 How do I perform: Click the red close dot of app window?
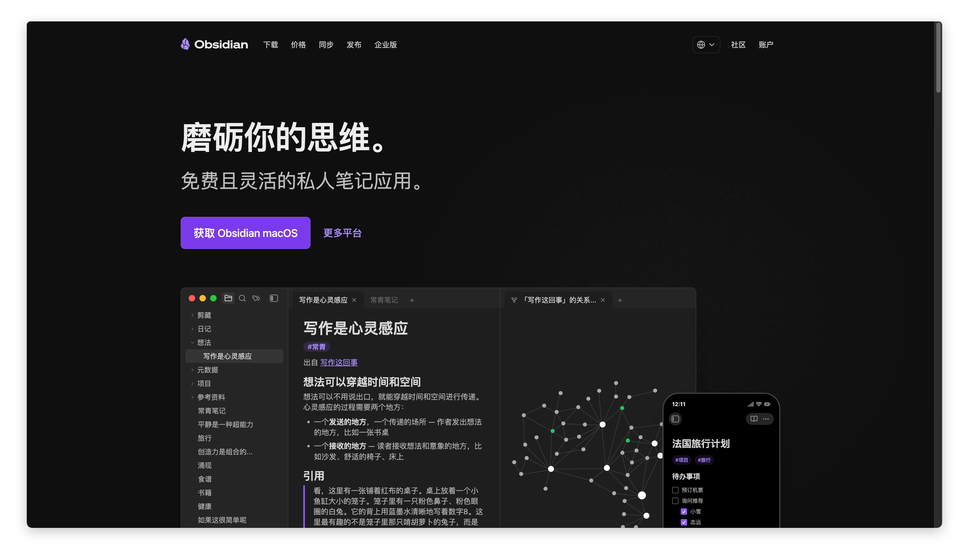[192, 298]
